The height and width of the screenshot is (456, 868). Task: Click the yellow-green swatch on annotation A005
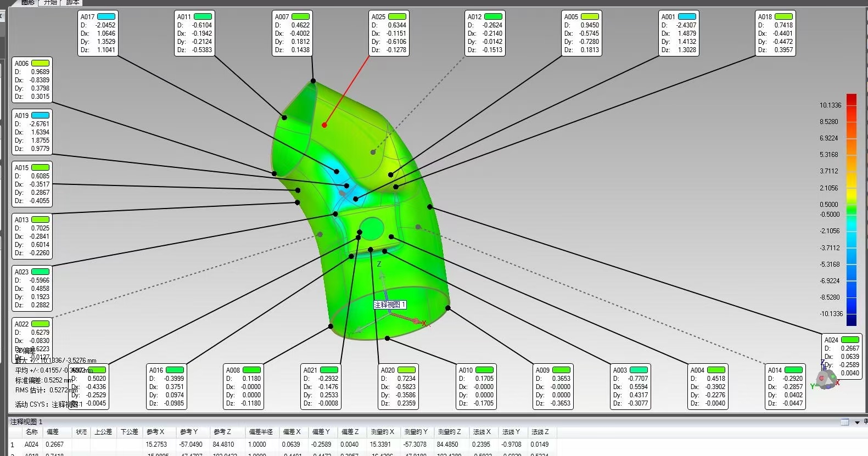click(x=590, y=16)
